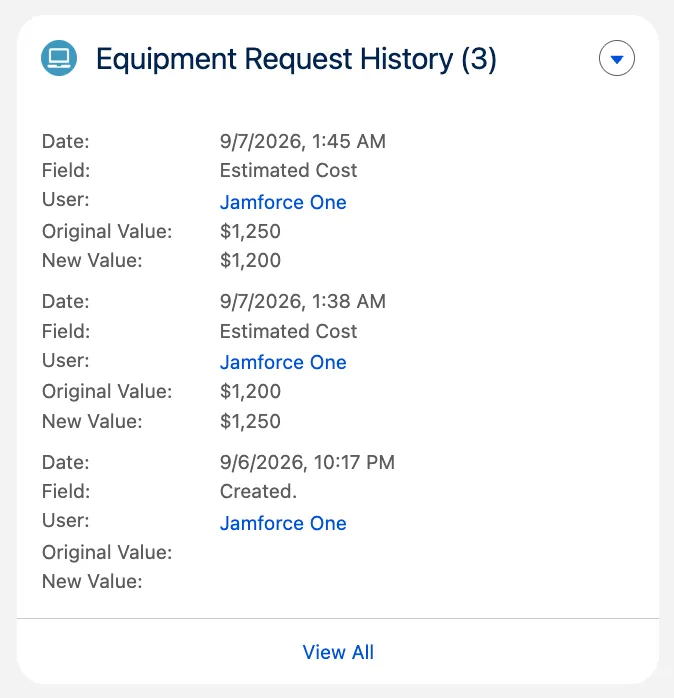Viewport: 674px width, 698px height.
Task: Click new value $1,250 in second entry
Action: click(x=250, y=421)
